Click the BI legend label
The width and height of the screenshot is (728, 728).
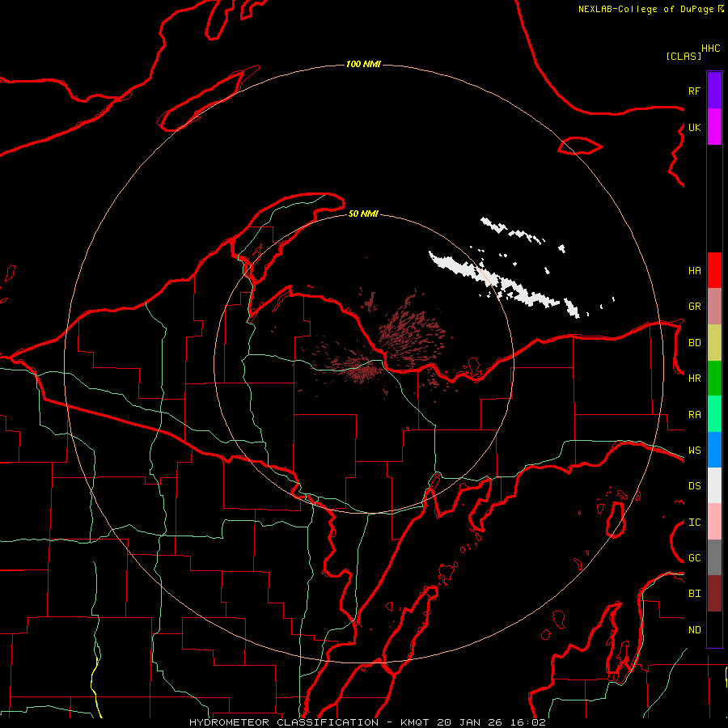click(694, 594)
